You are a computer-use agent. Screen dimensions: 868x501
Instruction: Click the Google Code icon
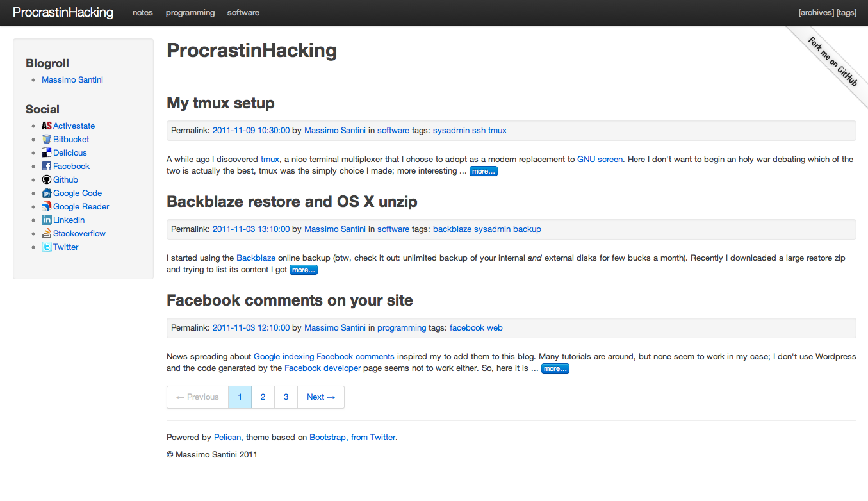(x=46, y=193)
